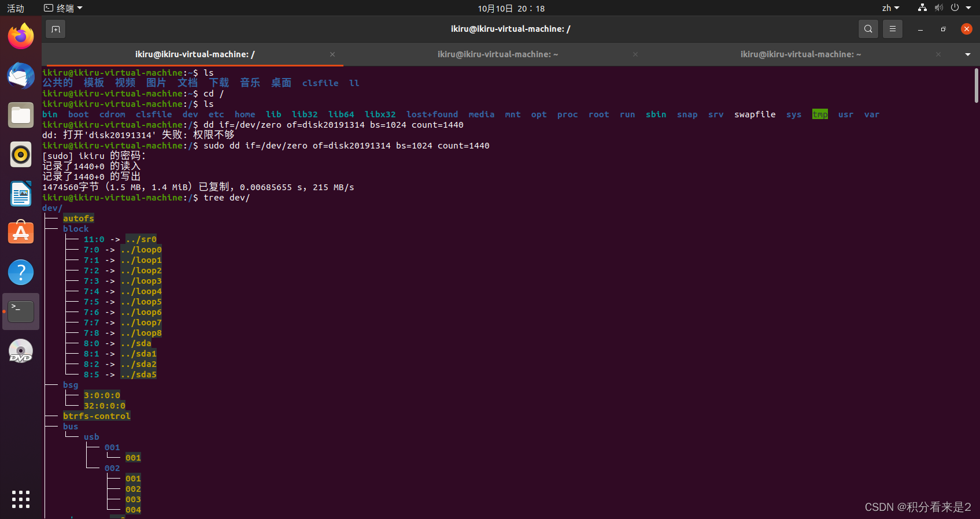Open Firefox from the dock
Viewport: 980px width, 519px height.
[x=21, y=36]
